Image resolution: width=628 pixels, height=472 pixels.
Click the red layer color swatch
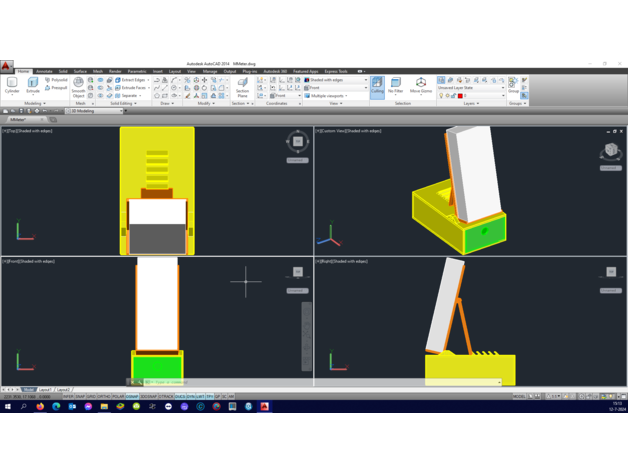point(460,96)
